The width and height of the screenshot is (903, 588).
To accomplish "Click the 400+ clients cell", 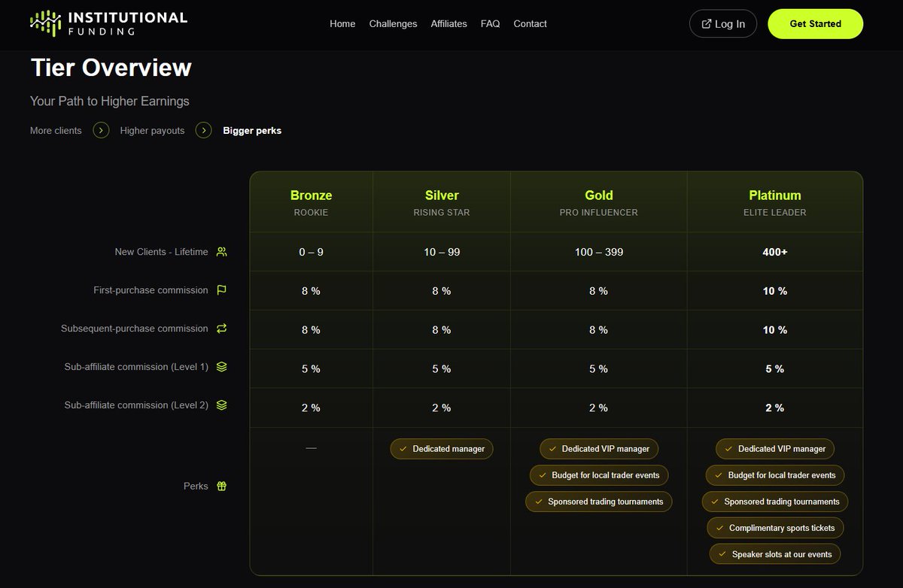I will [775, 252].
